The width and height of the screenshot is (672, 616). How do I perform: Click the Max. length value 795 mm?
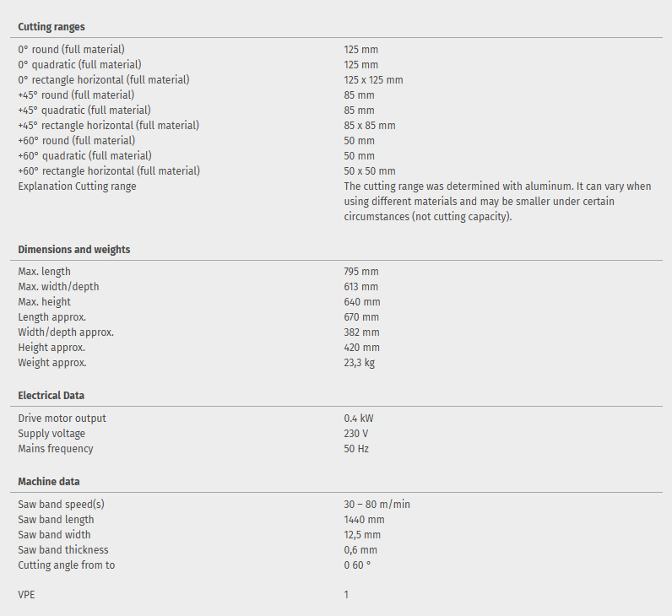361,272
